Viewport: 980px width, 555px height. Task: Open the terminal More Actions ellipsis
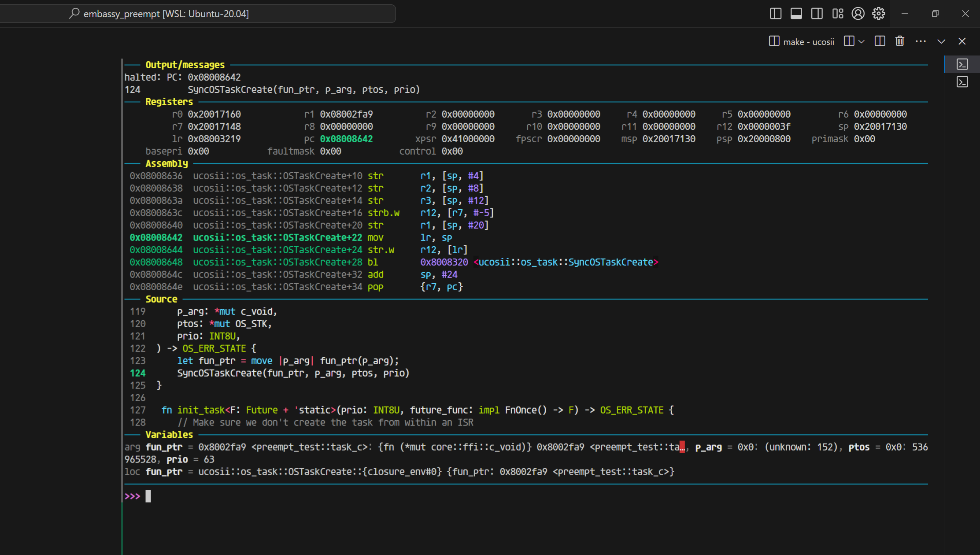[x=921, y=41]
